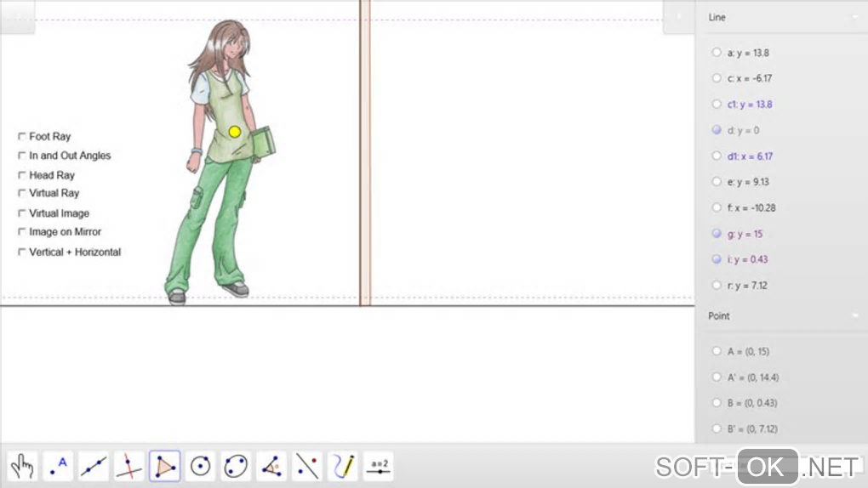Select the Angle tool
This screenshot has height=488, width=868.
tap(271, 466)
